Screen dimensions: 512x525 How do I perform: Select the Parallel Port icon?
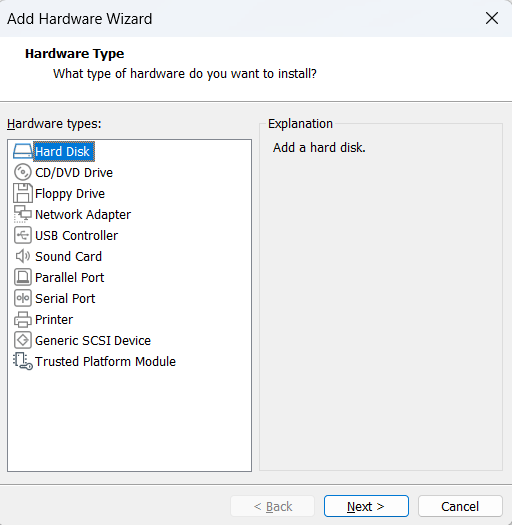[23, 277]
